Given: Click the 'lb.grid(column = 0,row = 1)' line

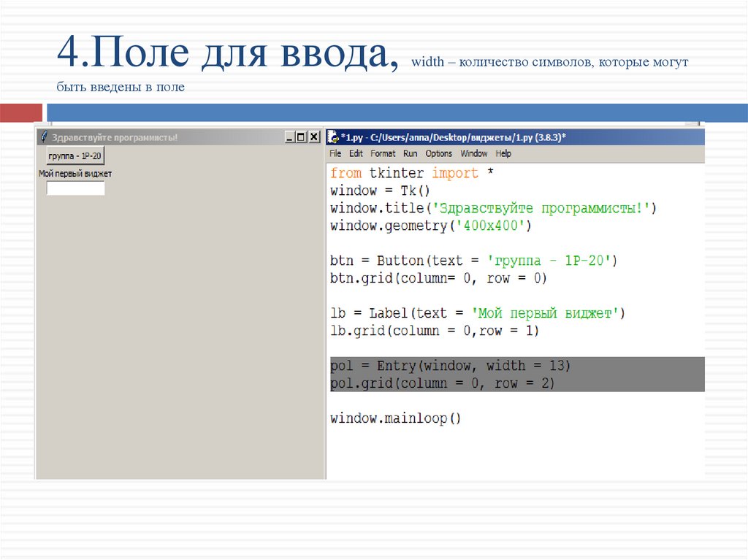Looking at the screenshot, I should [x=435, y=331].
